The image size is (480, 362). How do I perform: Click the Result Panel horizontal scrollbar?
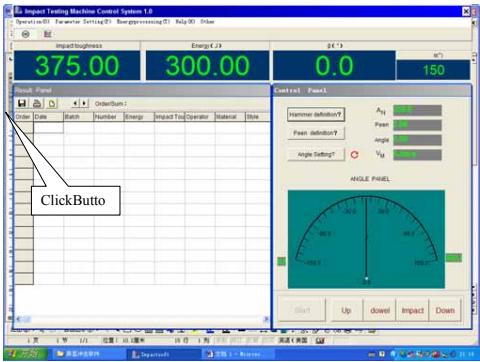point(142,319)
